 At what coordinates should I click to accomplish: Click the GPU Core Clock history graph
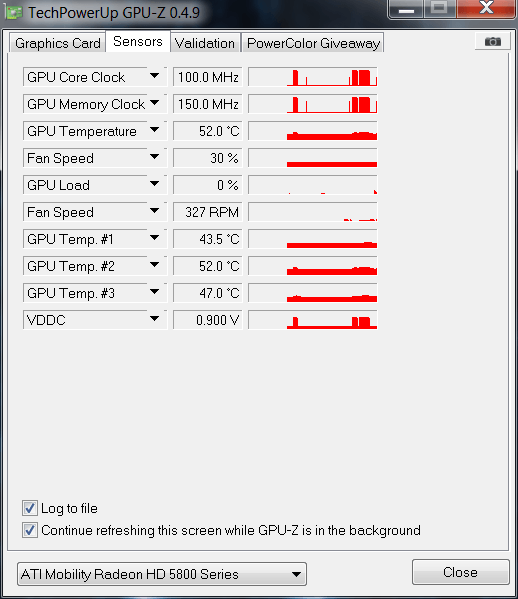[312, 77]
